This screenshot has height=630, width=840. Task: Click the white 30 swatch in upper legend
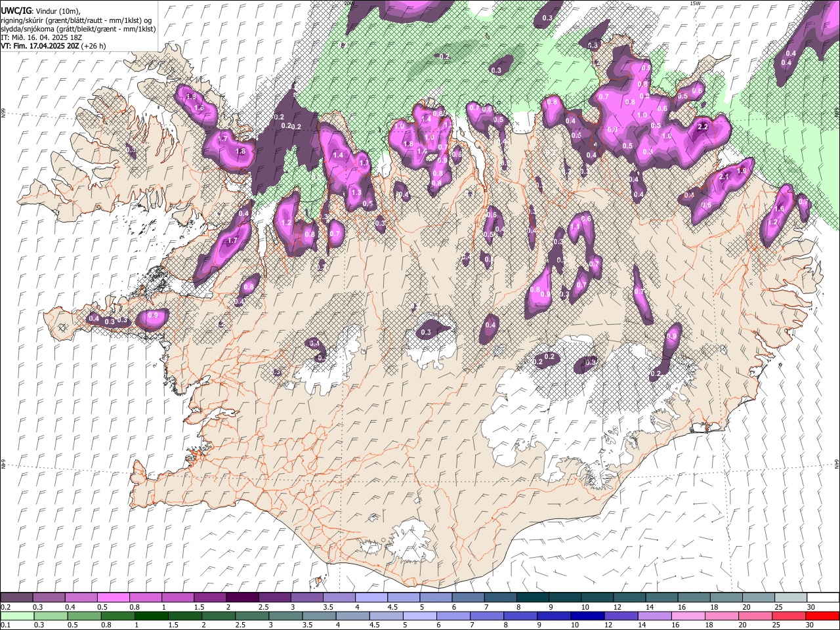822,598
